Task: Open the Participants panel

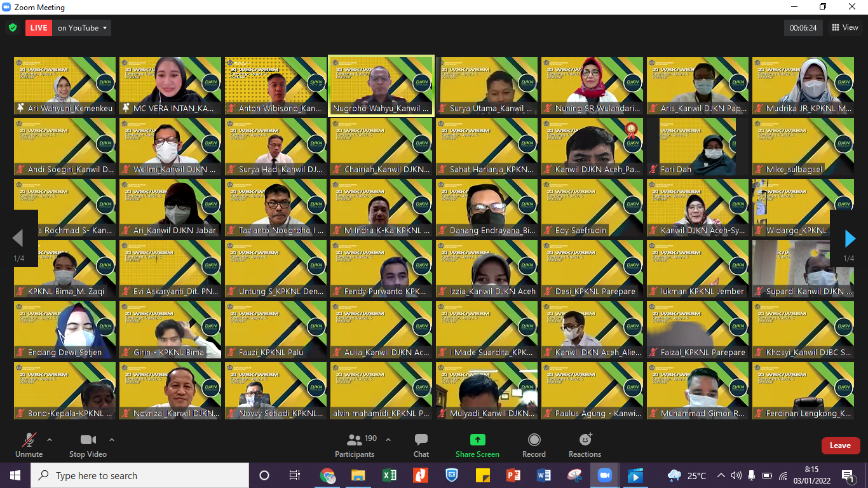Action: pos(355,445)
